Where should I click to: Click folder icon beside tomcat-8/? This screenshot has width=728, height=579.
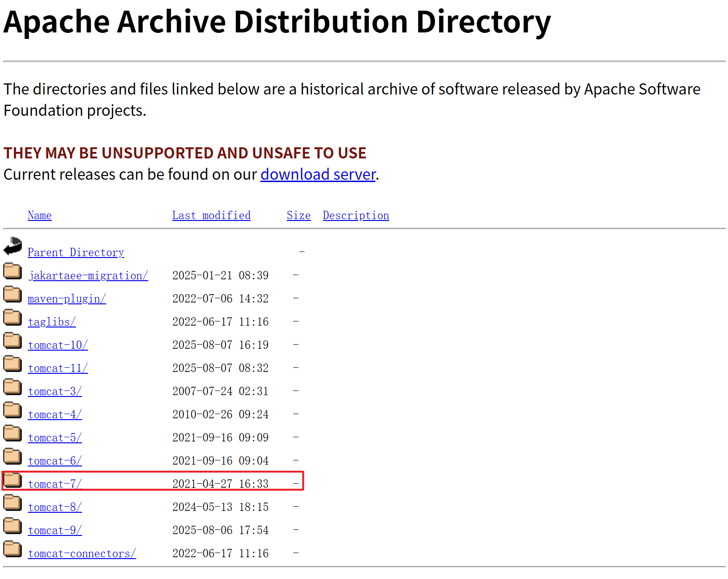[x=13, y=503]
